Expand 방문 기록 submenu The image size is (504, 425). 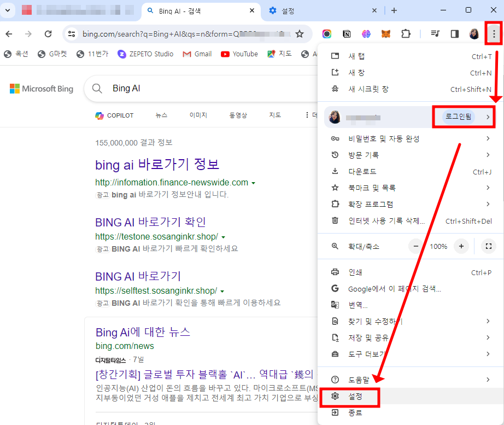(x=411, y=155)
